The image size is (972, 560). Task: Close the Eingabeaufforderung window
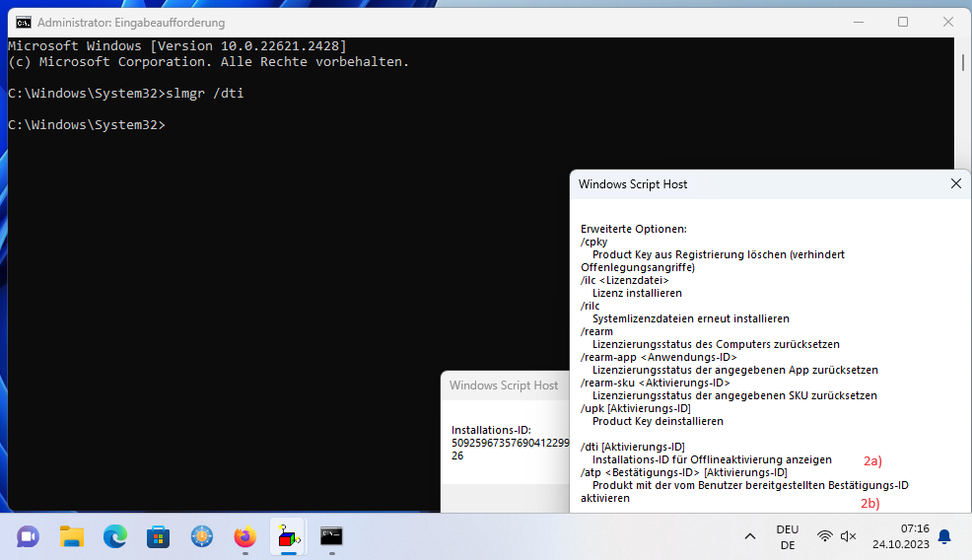[947, 23]
